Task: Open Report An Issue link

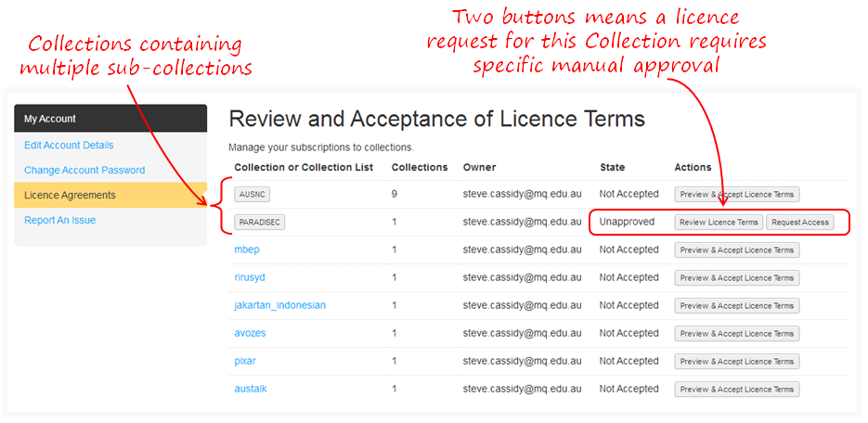Action: coord(59,220)
